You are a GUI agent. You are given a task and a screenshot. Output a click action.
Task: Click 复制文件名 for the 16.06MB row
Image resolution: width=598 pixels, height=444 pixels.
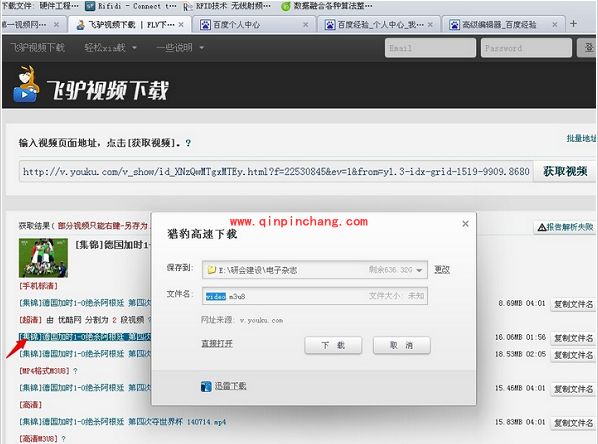[x=574, y=338]
